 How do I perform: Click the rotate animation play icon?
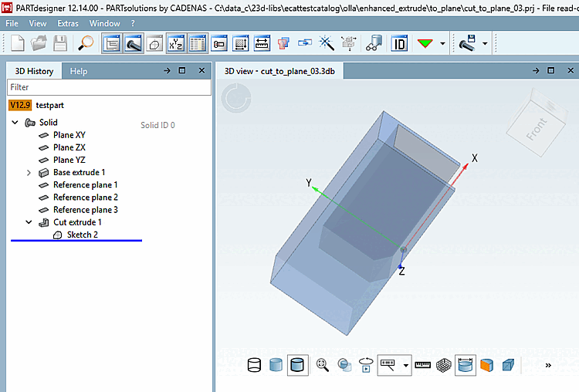(x=366, y=365)
